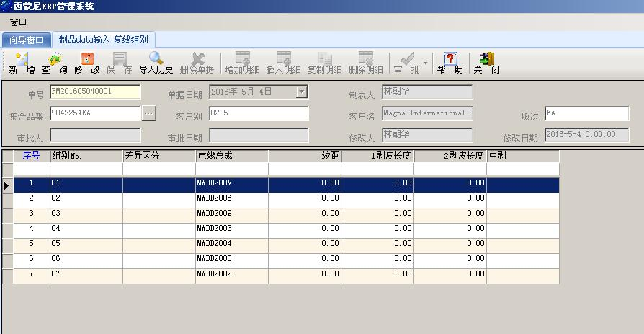The height and width of the screenshot is (334, 644).
Task: Click the 关闭 close form icon
Action: tap(487, 59)
